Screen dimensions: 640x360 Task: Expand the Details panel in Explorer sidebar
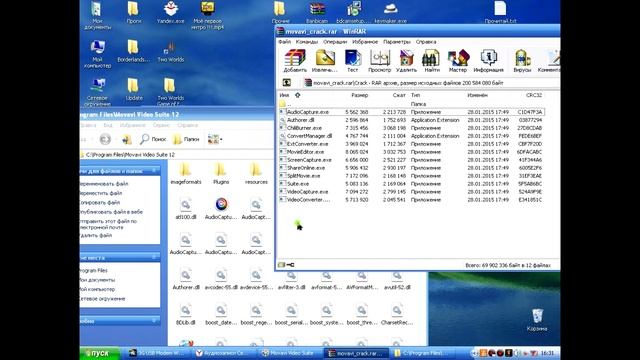click(x=154, y=320)
